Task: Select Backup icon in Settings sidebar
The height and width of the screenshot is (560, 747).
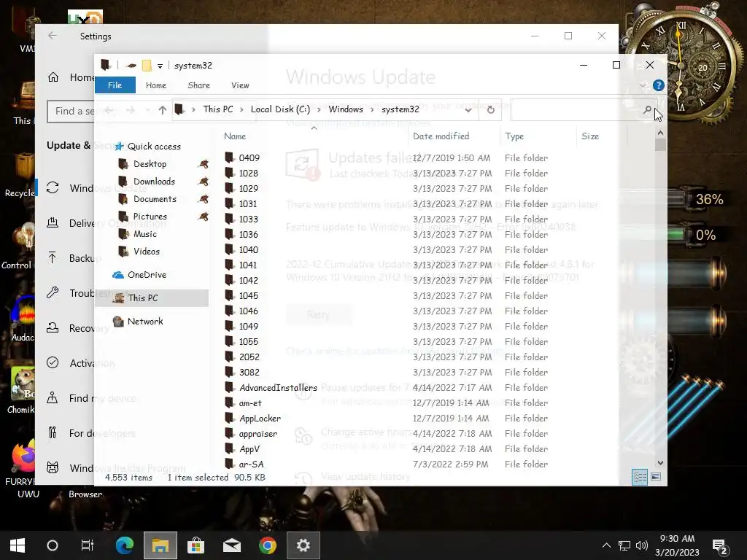Action: coord(53,257)
